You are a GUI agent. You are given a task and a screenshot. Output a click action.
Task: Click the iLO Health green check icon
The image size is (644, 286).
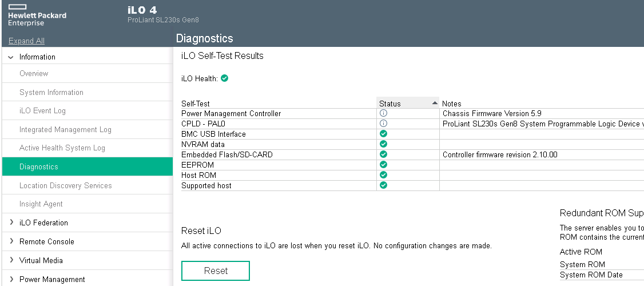(x=225, y=78)
